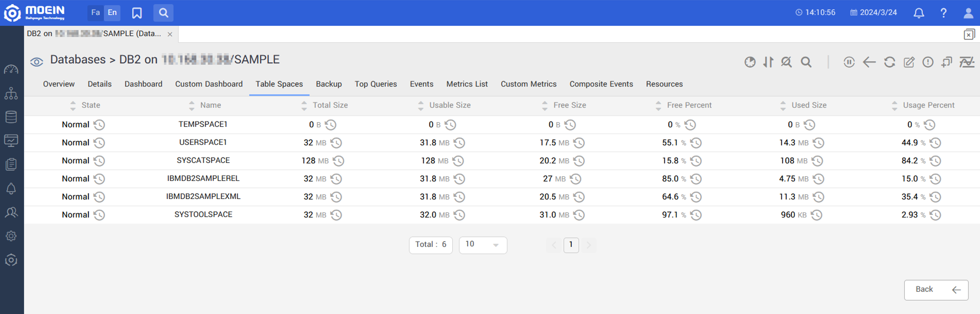Viewport: 980px width, 314px height.
Task: Switch to the Overview tab
Action: point(59,84)
